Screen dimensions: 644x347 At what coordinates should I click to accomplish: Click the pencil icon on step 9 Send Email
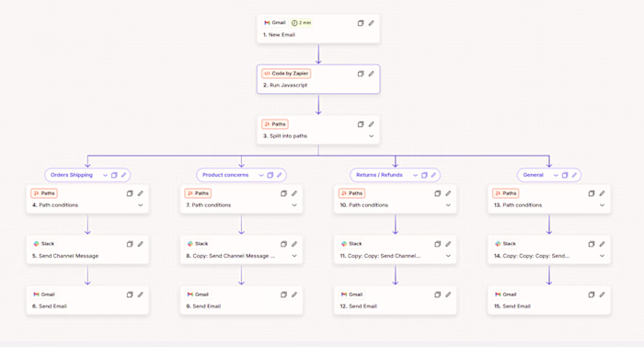[x=294, y=295]
